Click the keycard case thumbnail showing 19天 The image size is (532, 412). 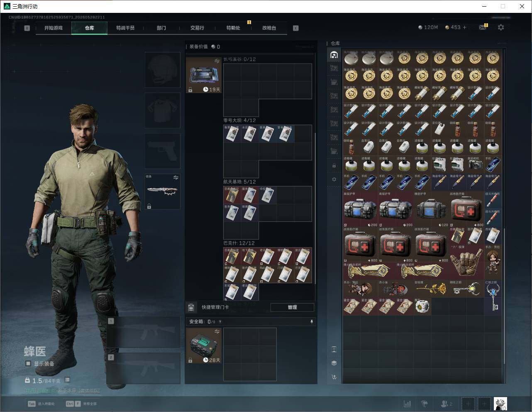click(x=204, y=75)
